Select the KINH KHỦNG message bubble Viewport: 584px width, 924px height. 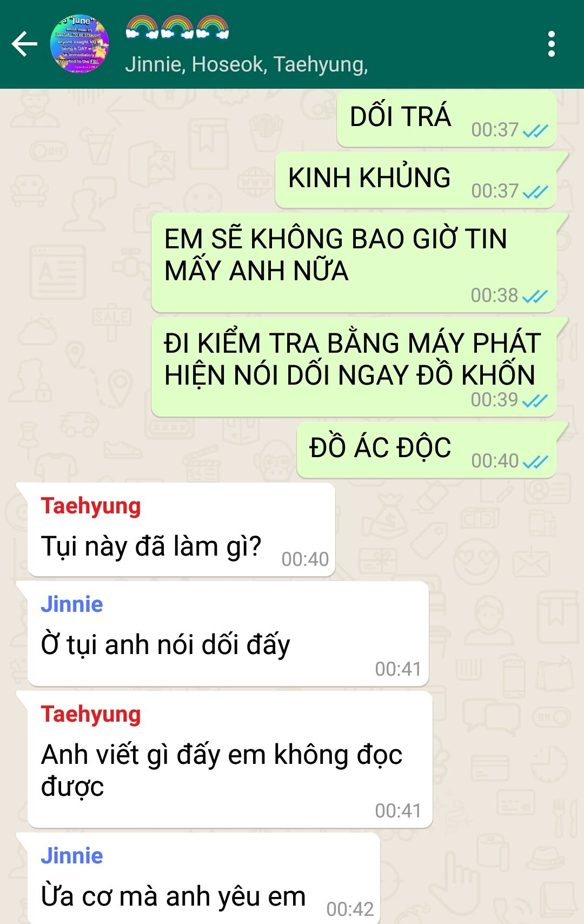tap(416, 180)
